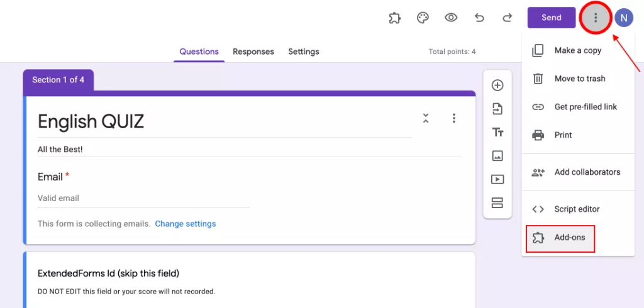The image size is (644, 308).
Task: Add a title and description block
Action: click(x=497, y=132)
